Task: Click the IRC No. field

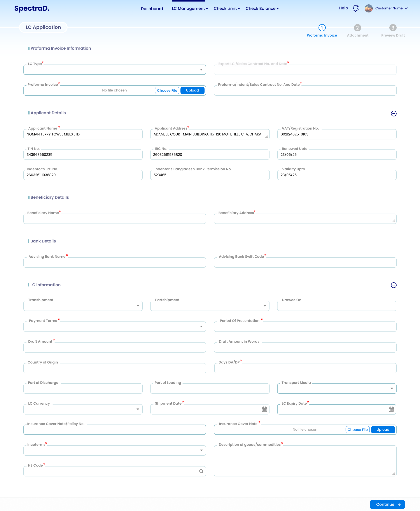Action: 210,155
